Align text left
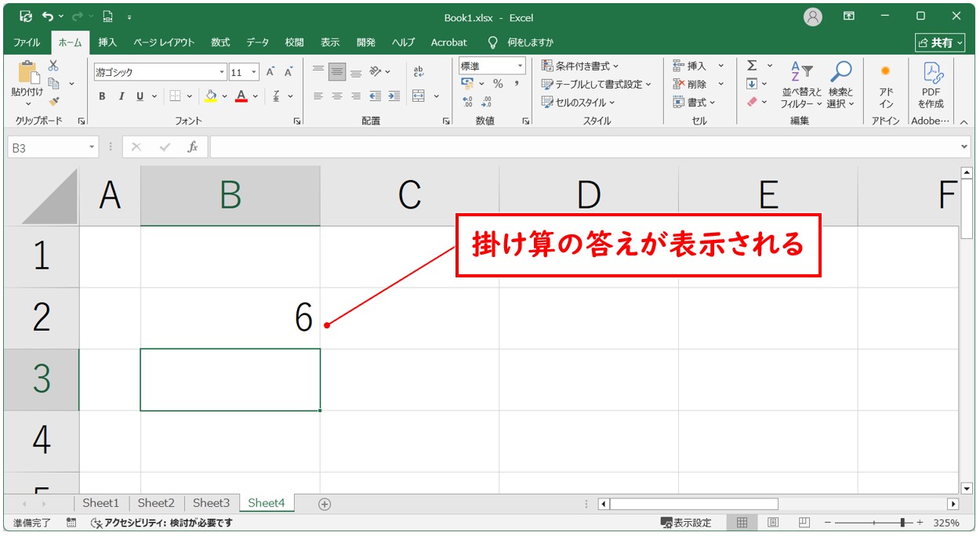This screenshot has height=536, width=980. pos(318,96)
